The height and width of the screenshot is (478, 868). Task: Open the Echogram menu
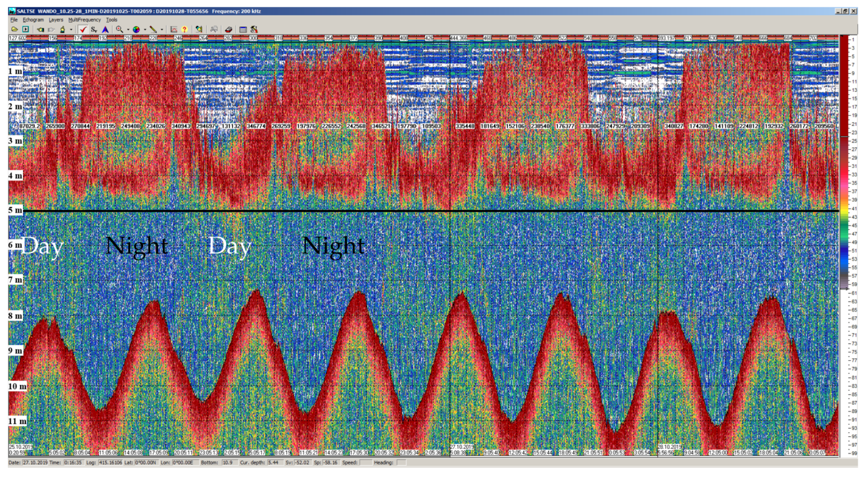33,19
